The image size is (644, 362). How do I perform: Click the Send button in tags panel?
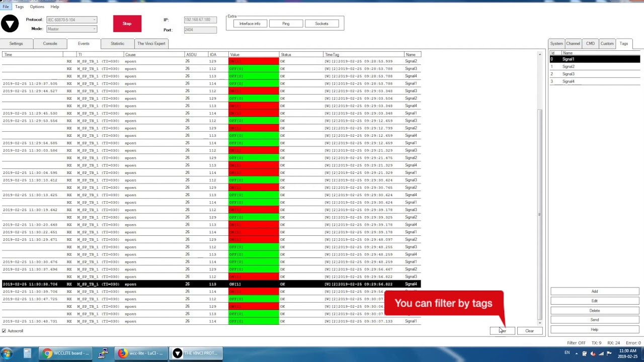pyautogui.click(x=595, y=320)
